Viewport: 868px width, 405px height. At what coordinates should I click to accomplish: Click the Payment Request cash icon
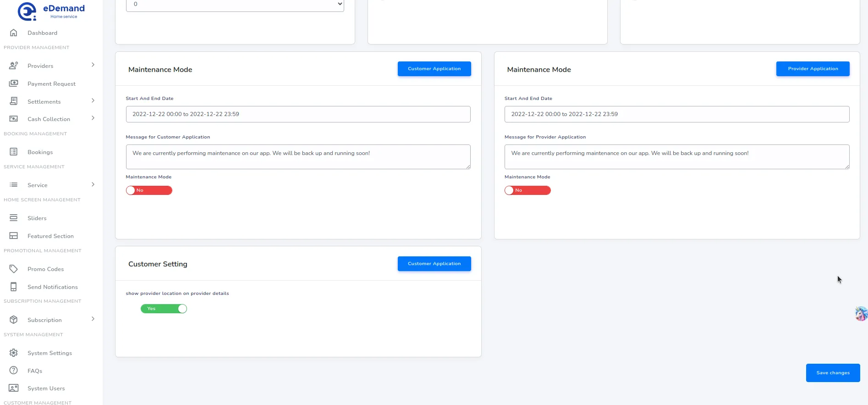point(14,83)
